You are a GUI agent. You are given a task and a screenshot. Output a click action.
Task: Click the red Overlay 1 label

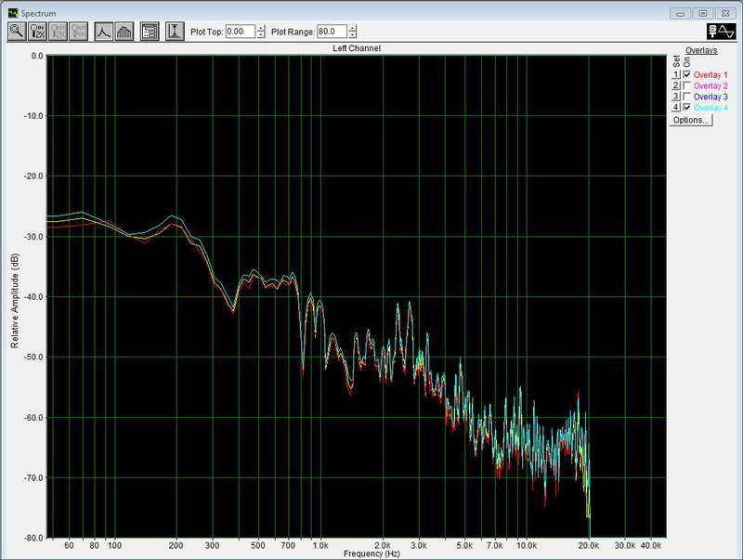710,75
